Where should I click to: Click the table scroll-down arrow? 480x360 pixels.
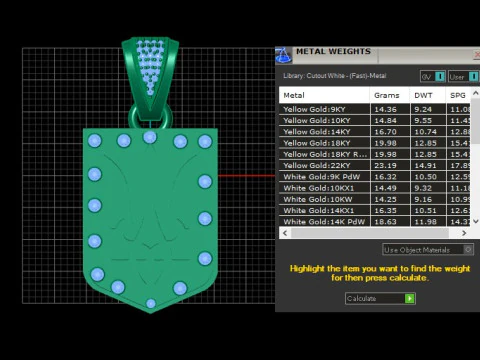tap(475, 221)
